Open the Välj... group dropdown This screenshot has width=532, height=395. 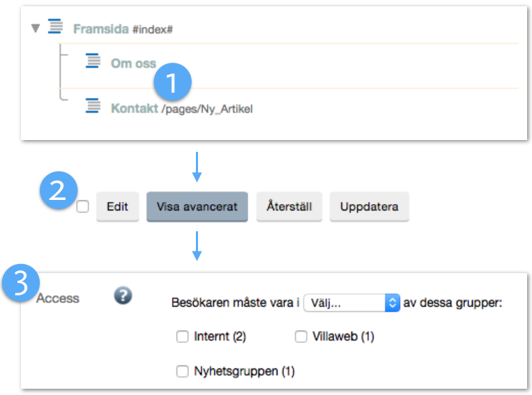[x=351, y=302]
